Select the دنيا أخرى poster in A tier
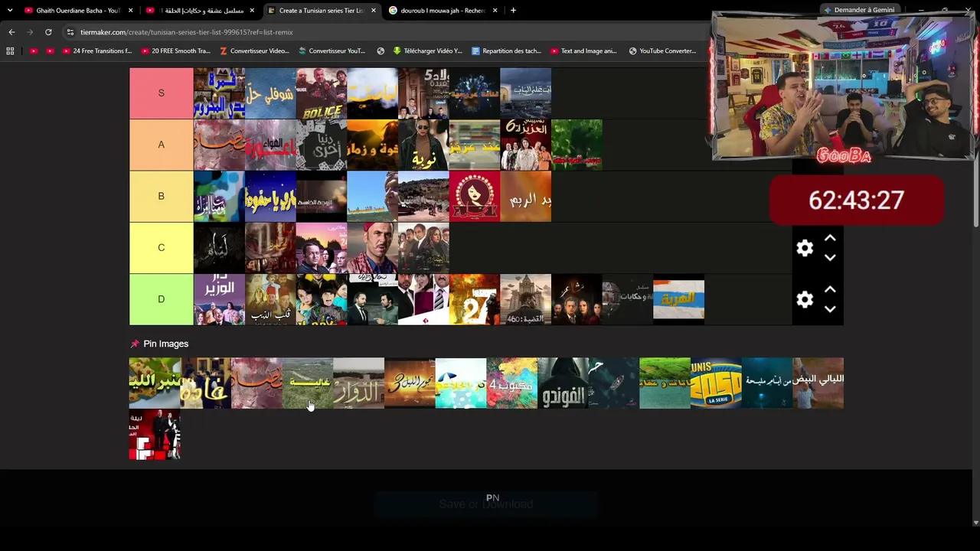Viewport: 980px width, 551px height. coord(322,145)
